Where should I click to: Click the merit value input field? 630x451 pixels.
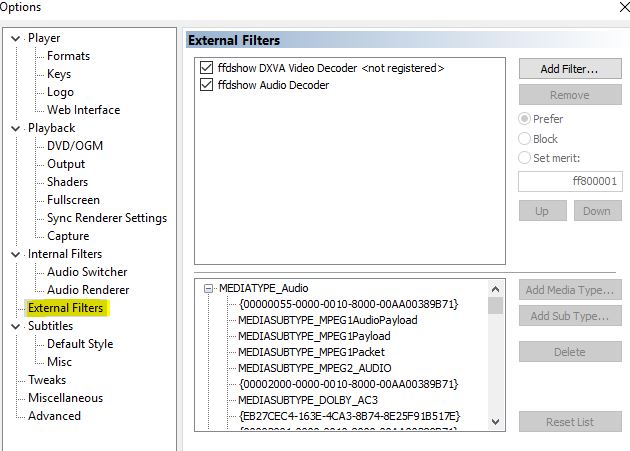click(568, 183)
